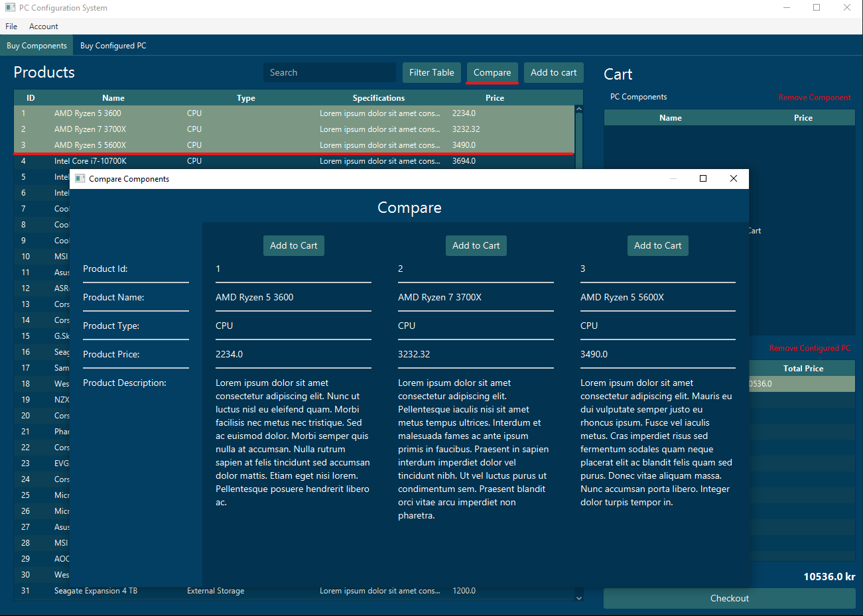This screenshot has height=616, width=863.
Task: Click the products table scrollbar thumb
Action: 578,141
